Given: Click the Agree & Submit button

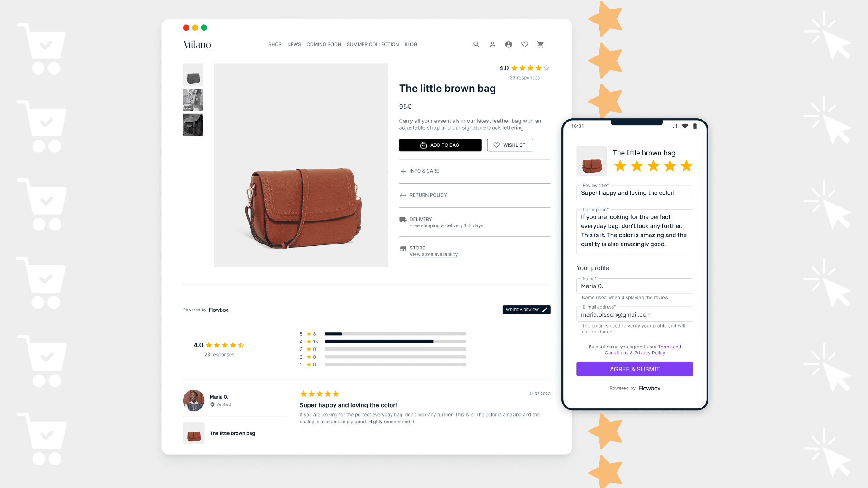Looking at the screenshot, I should click(x=634, y=369).
